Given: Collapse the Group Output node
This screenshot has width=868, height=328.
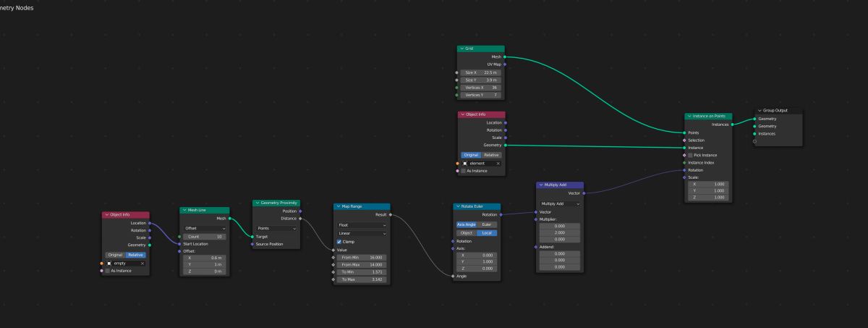Looking at the screenshot, I should point(759,111).
